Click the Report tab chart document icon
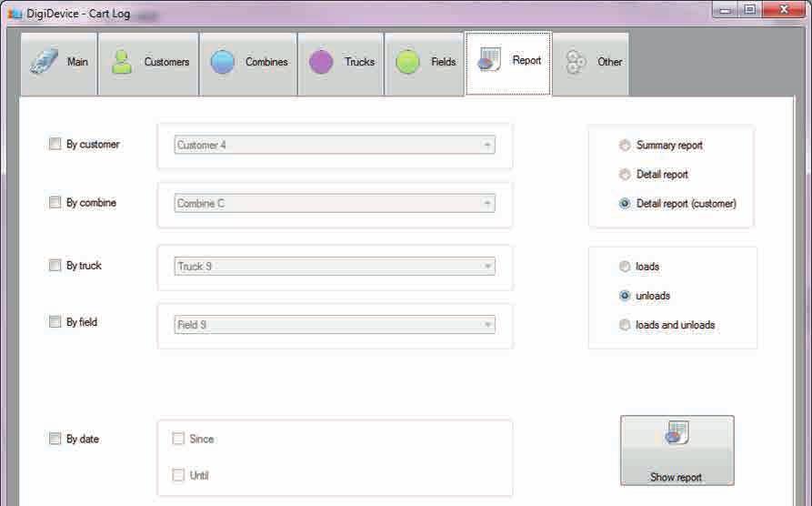The width and height of the screenshot is (812, 506). click(488, 59)
